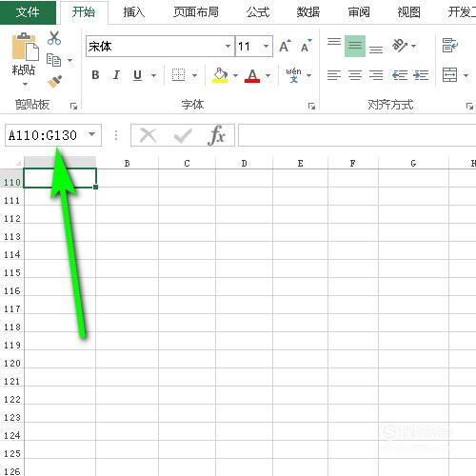476x476 pixels.
Task: Increase font size with large A
Action: pyautogui.click(x=285, y=47)
